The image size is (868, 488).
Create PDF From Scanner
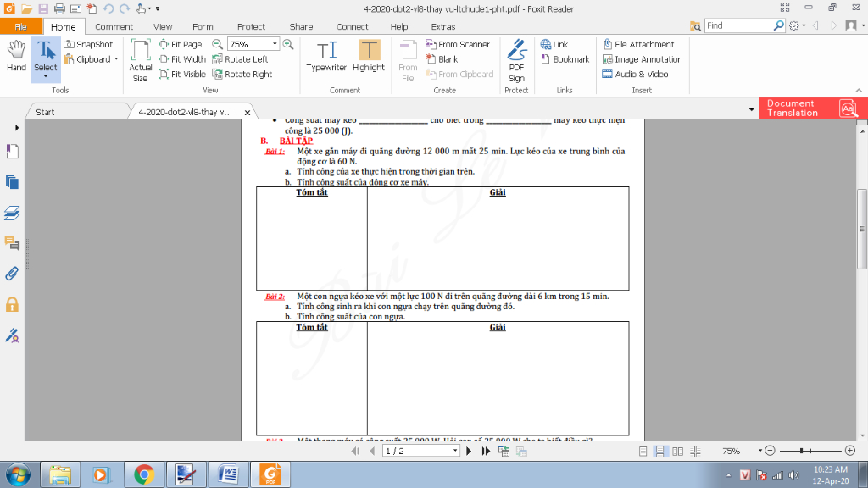[458, 44]
